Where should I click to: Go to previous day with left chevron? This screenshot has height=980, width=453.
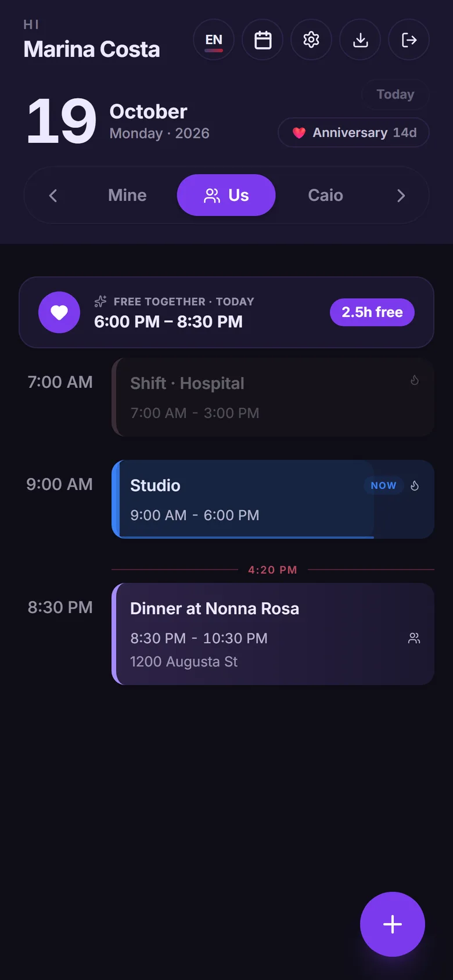pos(53,196)
